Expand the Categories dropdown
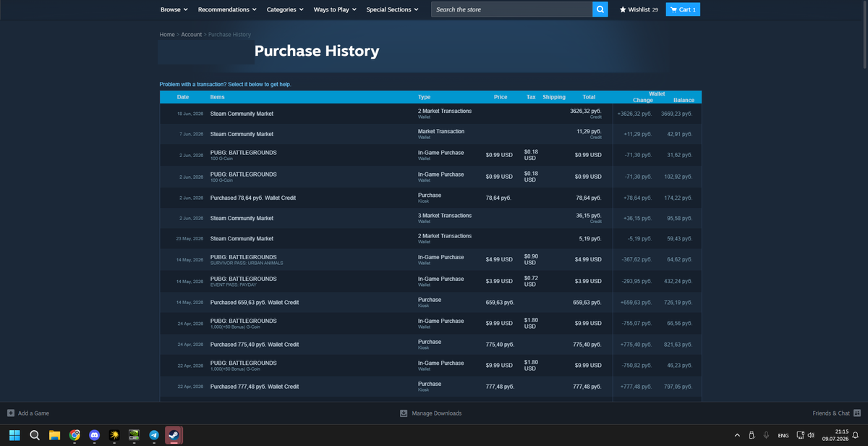Image resolution: width=868 pixels, height=446 pixels. coord(285,9)
